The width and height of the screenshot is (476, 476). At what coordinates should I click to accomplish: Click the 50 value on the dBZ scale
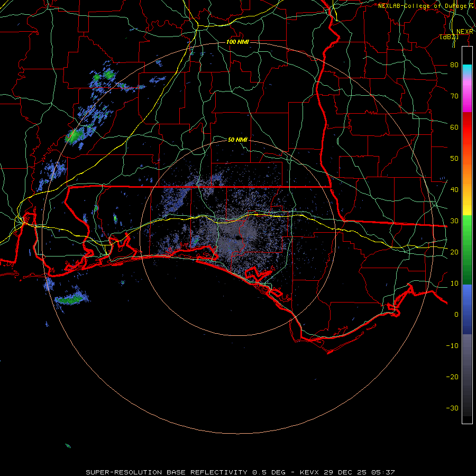click(454, 159)
